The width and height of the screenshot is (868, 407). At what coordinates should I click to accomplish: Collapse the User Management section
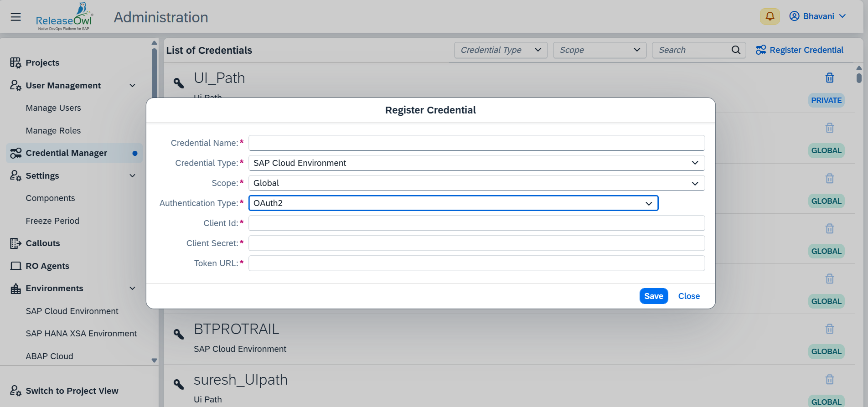click(x=132, y=86)
